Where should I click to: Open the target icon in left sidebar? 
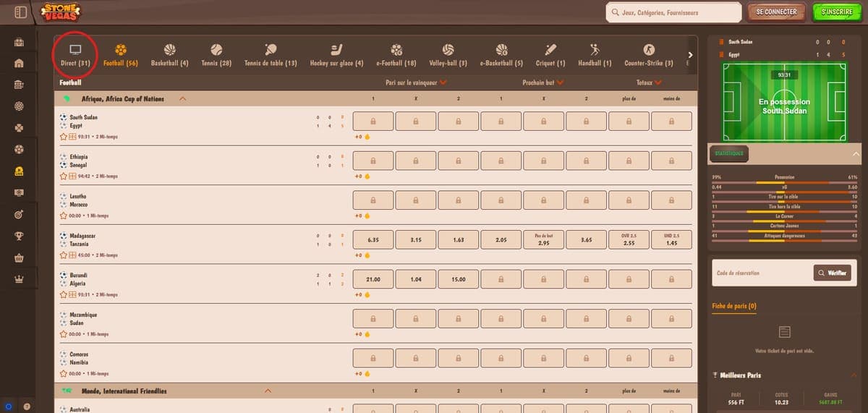click(x=20, y=214)
